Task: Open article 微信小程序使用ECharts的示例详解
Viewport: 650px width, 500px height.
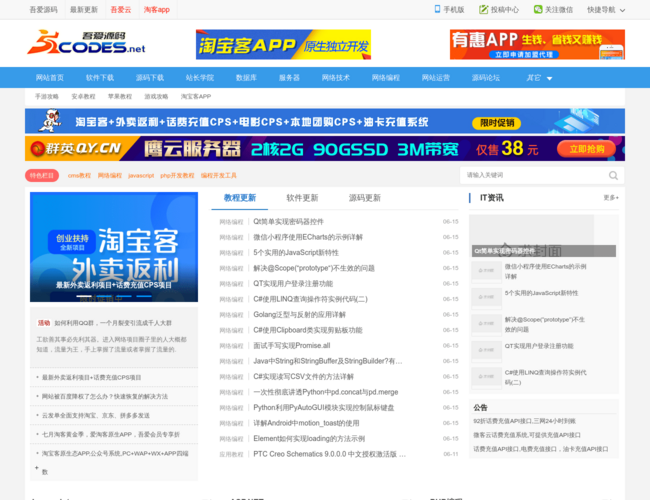Action: tap(308, 237)
